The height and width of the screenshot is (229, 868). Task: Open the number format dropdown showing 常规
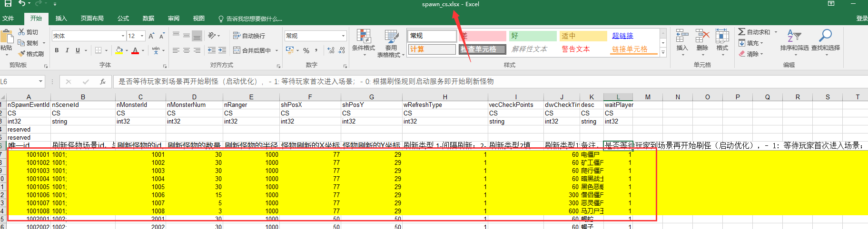pyautogui.click(x=343, y=36)
